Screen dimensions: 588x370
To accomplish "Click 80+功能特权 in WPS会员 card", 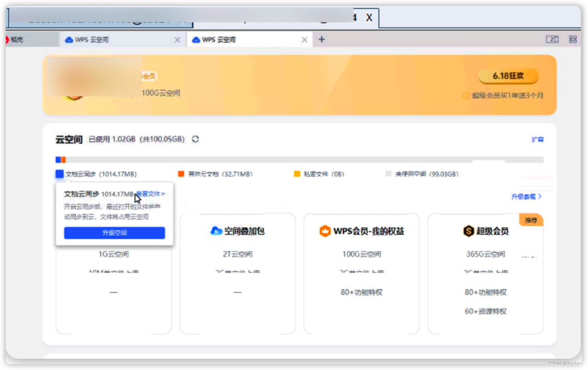I will 362,292.
